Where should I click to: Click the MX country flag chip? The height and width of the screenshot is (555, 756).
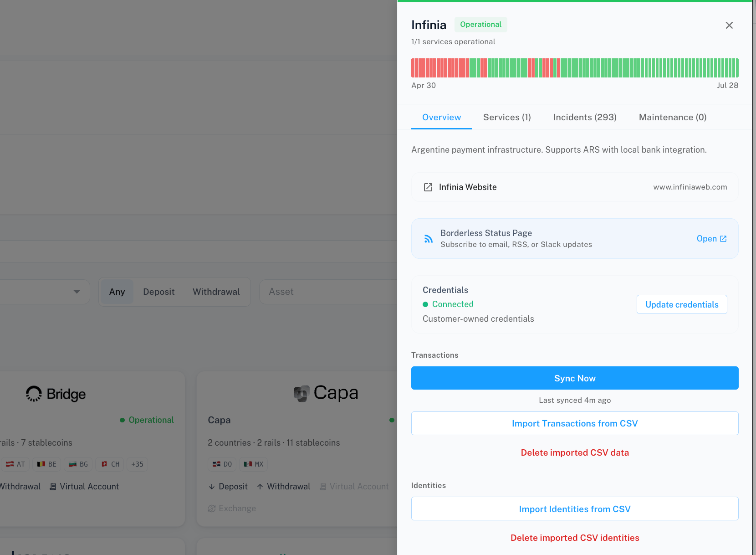click(x=253, y=464)
